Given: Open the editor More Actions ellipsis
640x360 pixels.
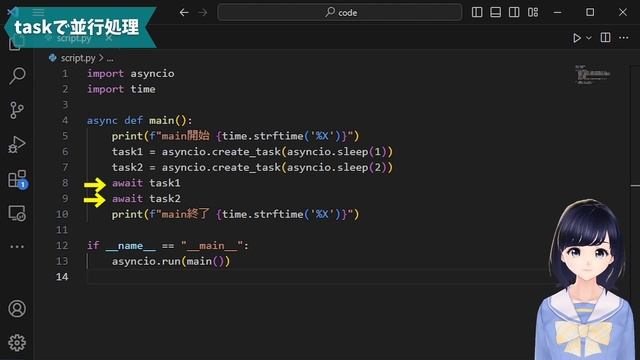Looking at the screenshot, I should tap(624, 38).
